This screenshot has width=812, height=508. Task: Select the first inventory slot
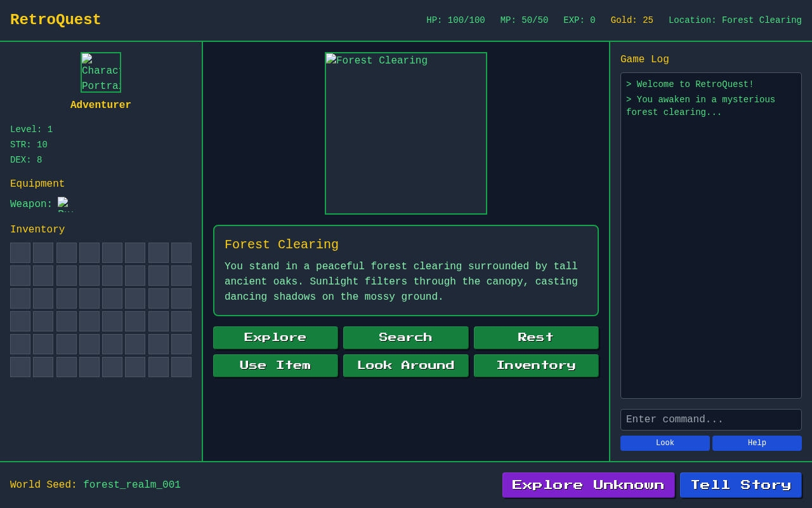[20, 252]
